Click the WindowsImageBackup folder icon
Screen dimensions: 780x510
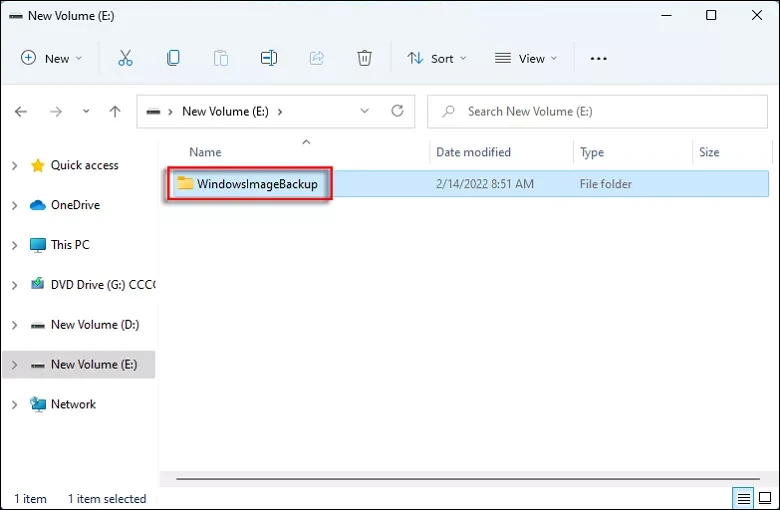click(185, 183)
